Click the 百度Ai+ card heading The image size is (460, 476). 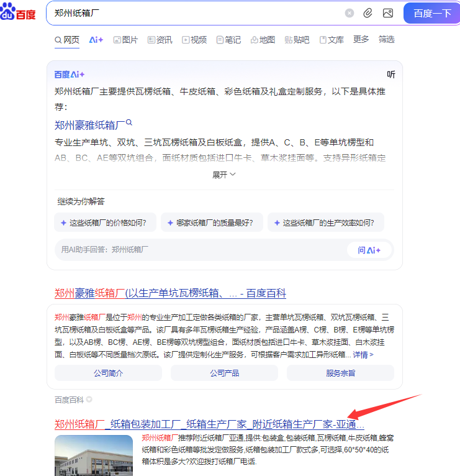pyautogui.click(x=70, y=75)
